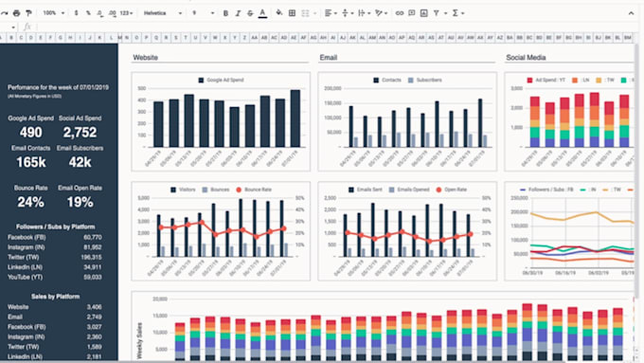The image size is (644, 363).
Task: Click the Email Contacts value 165k
Action: (x=31, y=162)
